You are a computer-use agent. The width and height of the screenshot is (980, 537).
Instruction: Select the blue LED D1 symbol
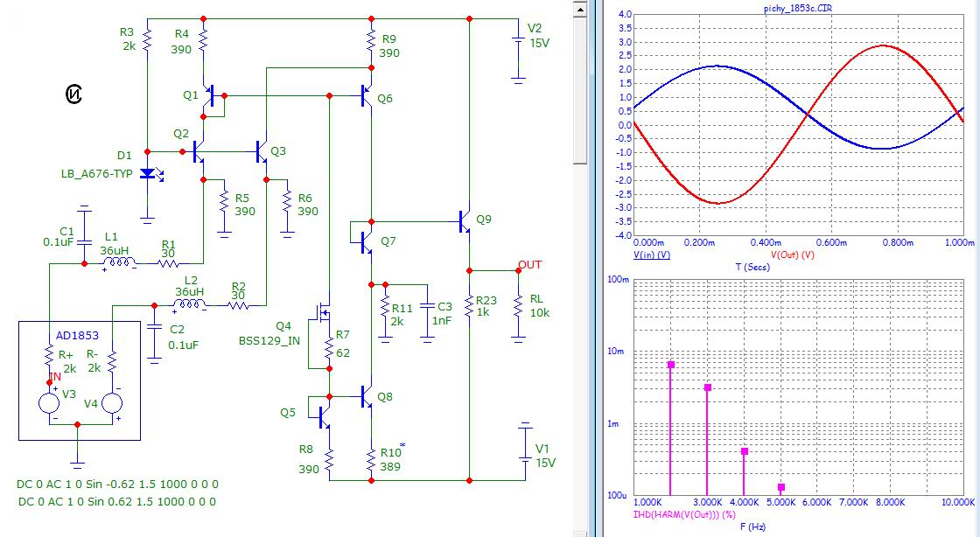click(x=148, y=174)
